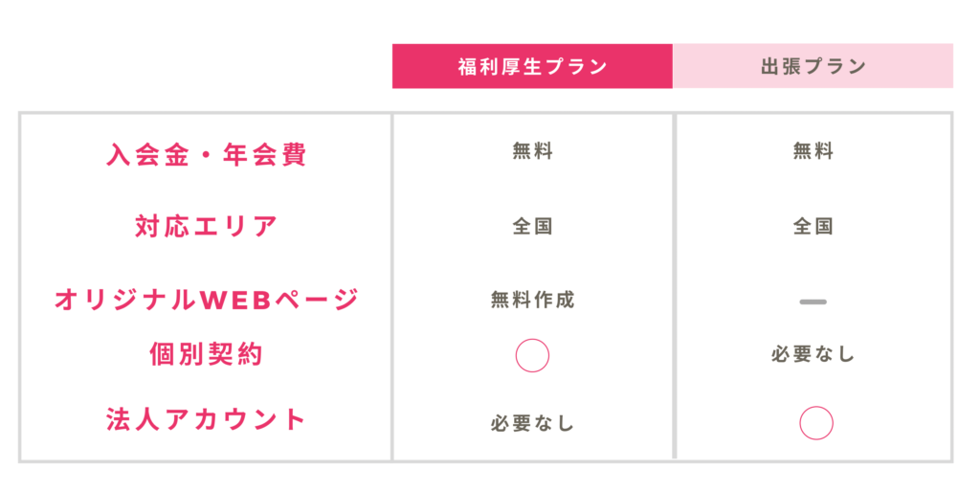This screenshot has width=980, height=492.
Task: Click the circle icon for 法人アカウント
Action: coord(815,423)
